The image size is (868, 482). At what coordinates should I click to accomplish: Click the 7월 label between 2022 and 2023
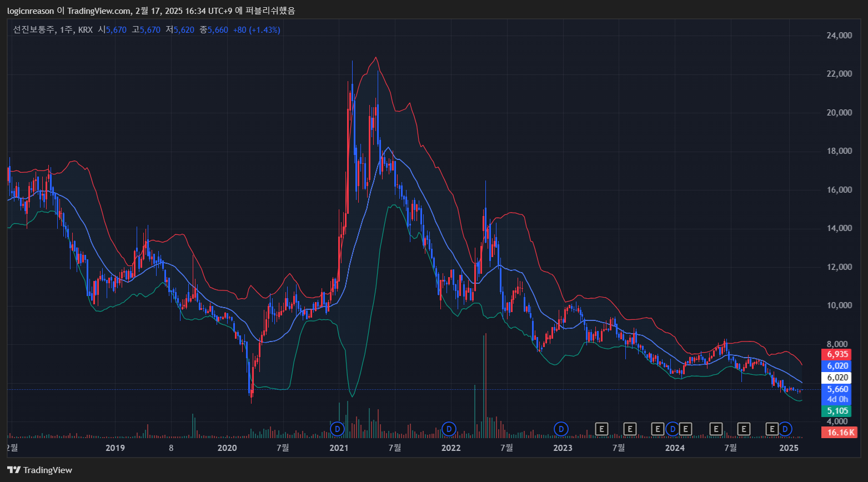[x=506, y=448]
